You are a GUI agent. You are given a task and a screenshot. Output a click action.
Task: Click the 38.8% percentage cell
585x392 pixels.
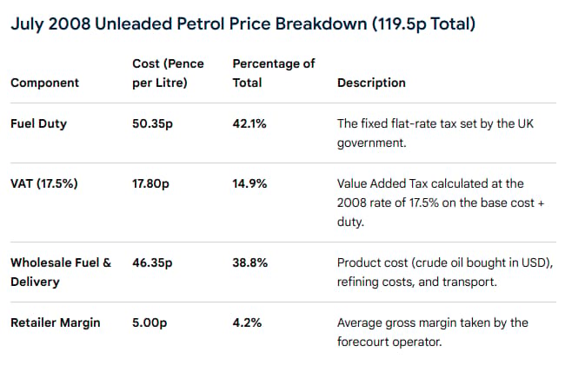point(250,262)
